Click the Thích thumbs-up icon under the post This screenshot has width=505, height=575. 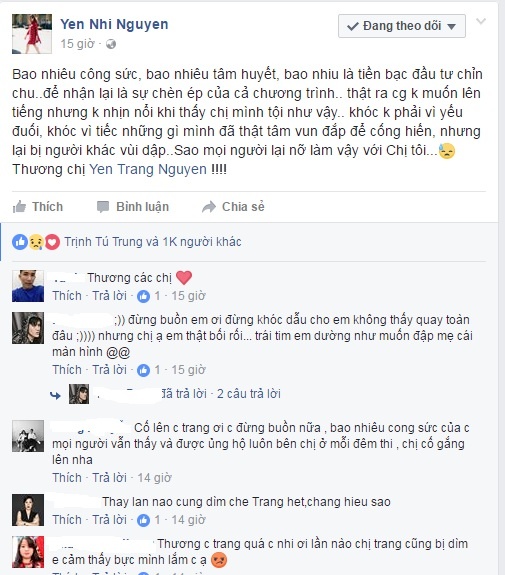coord(19,207)
